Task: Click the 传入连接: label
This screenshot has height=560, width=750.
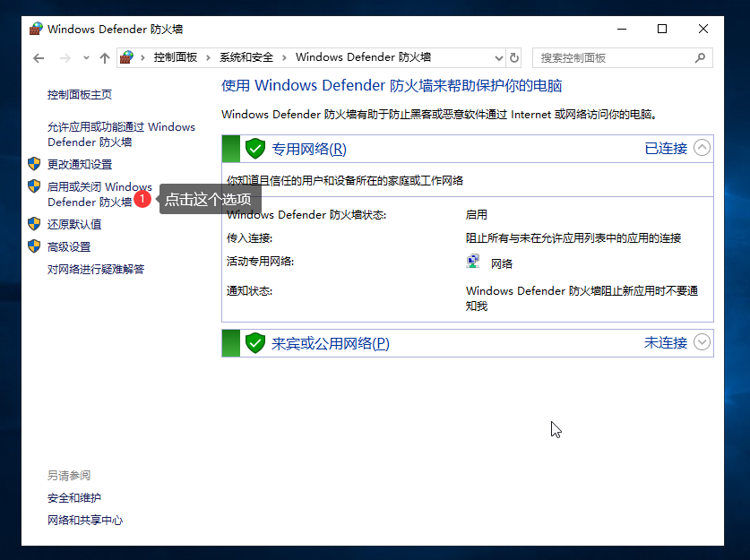Action: pos(249,238)
